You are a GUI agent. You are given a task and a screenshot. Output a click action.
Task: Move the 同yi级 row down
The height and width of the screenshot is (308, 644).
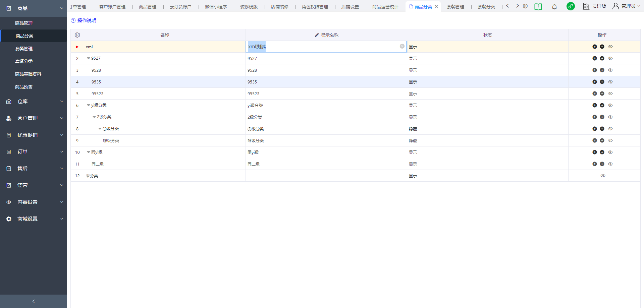pos(602,152)
